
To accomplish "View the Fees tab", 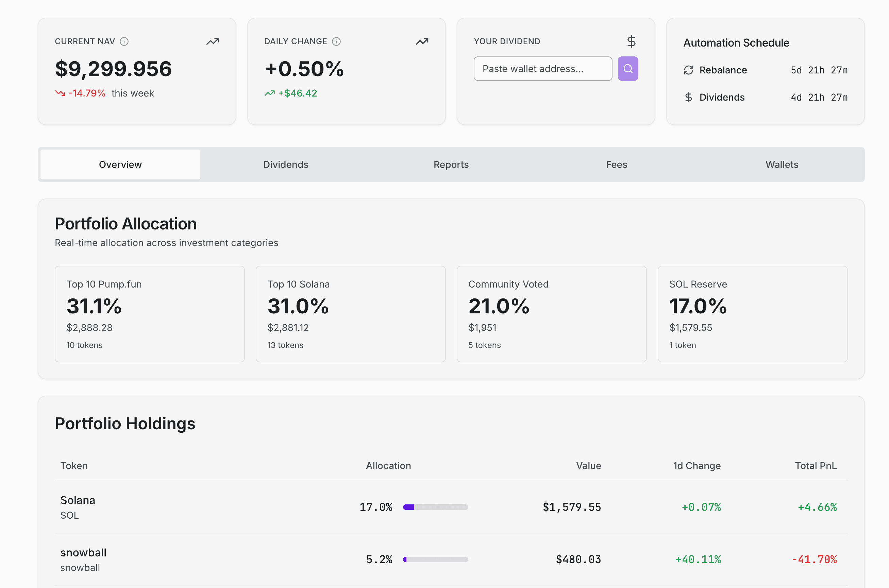I will coord(616,164).
